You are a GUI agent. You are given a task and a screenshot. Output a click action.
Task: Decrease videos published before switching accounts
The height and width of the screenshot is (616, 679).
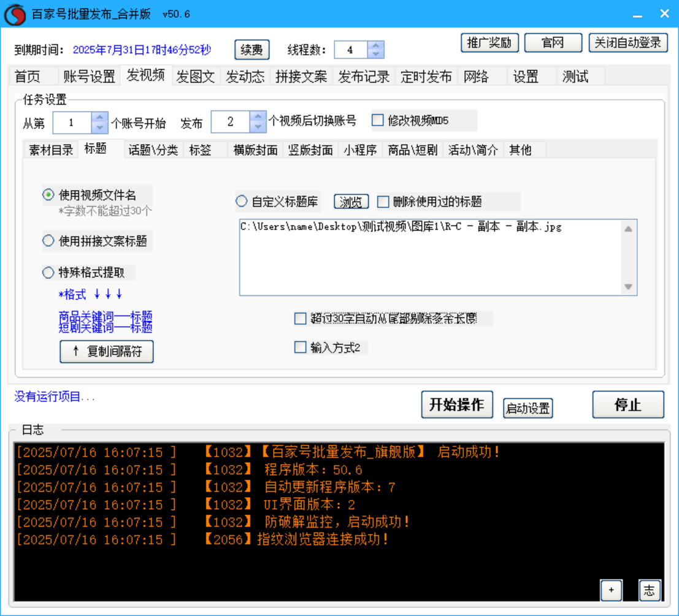[258, 127]
